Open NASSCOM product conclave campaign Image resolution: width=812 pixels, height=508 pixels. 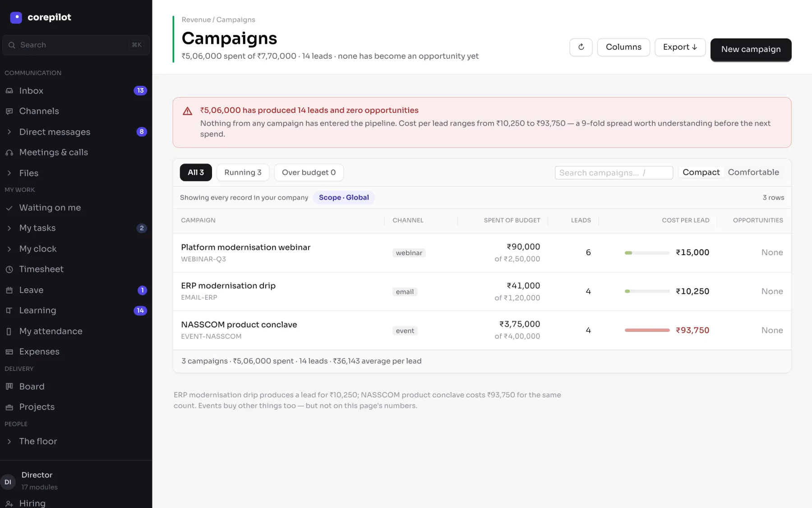tap(239, 325)
